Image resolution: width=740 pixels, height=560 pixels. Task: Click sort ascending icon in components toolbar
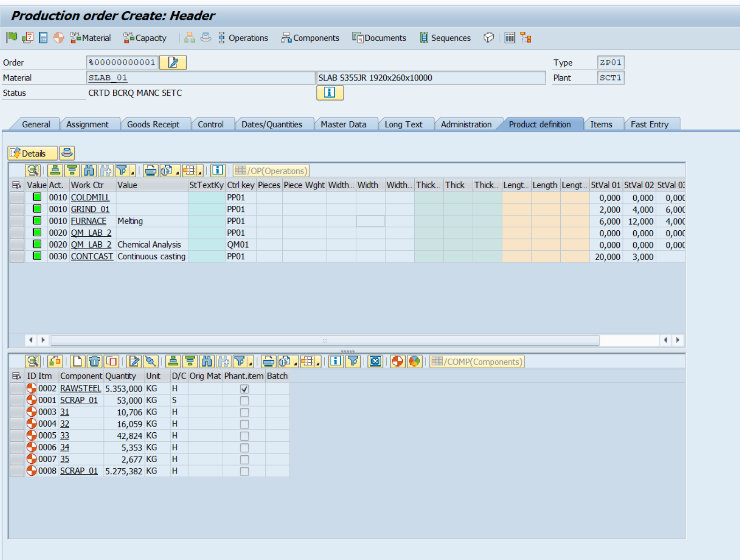[x=173, y=361]
